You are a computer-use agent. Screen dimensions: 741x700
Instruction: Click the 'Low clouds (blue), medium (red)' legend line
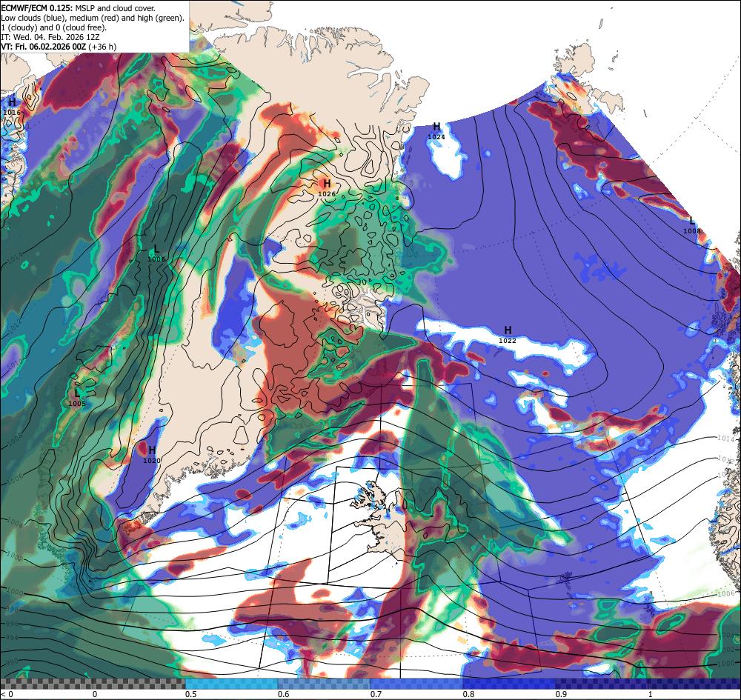pyautogui.click(x=92, y=18)
